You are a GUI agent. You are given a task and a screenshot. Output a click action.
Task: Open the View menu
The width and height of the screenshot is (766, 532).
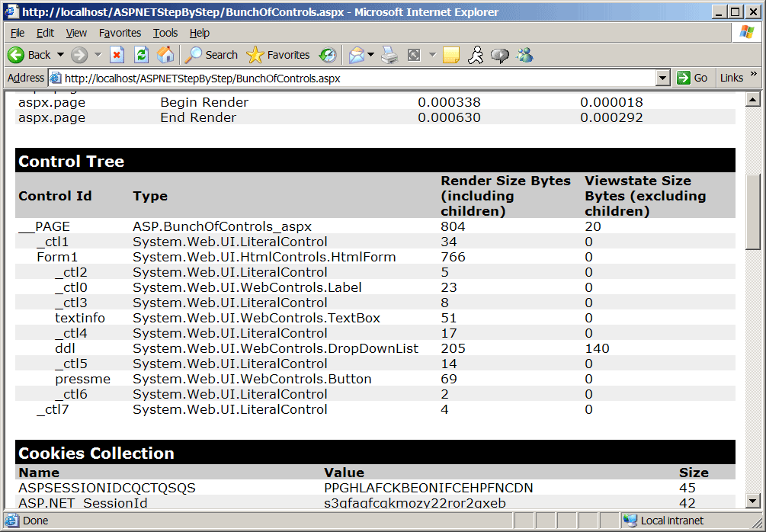[x=76, y=33]
